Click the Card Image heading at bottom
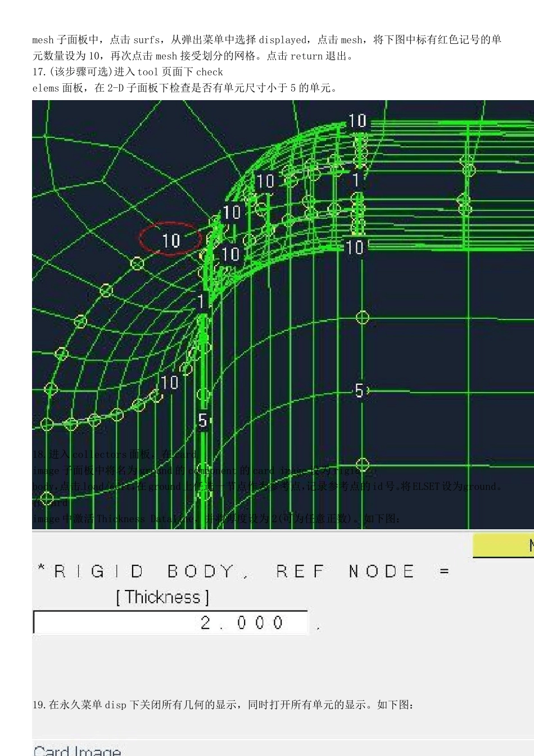The width and height of the screenshot is (534, 756). (77, 750)
